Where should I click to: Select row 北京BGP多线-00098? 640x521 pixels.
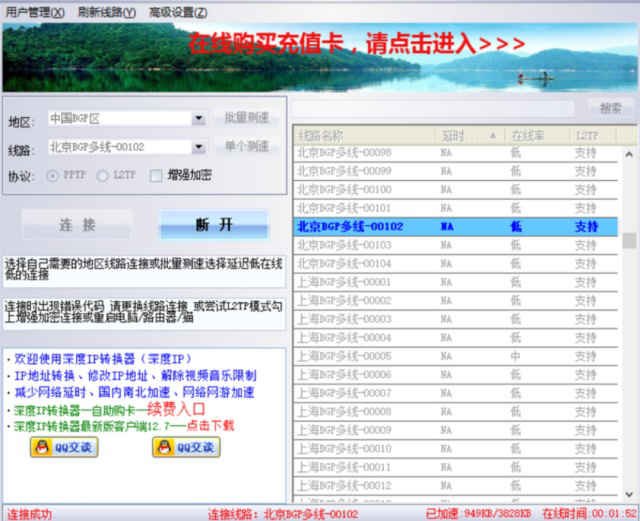(456, 153)
